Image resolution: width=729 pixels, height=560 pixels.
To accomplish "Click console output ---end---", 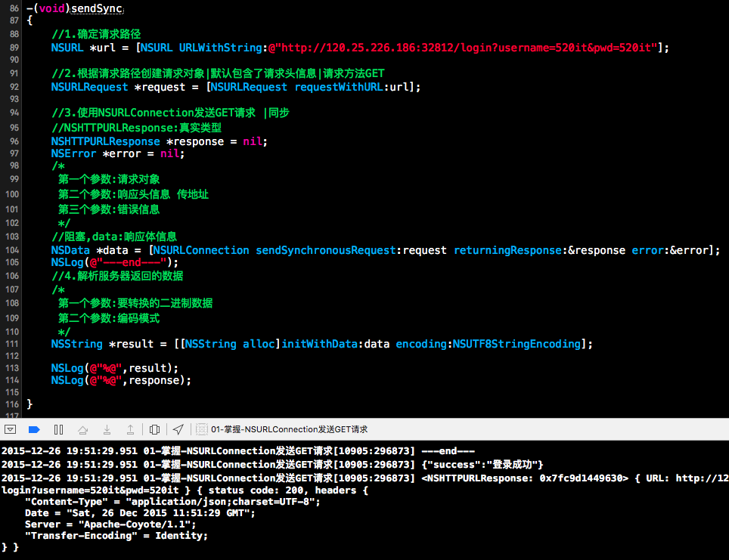I will (x=448, y=450).
